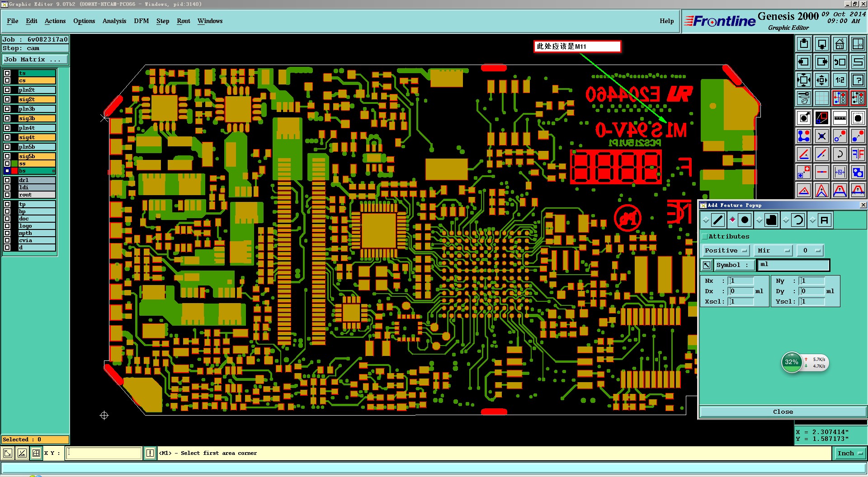Click the connected blue nodes icon
The image size is (868, 477).
pos(804,136)
